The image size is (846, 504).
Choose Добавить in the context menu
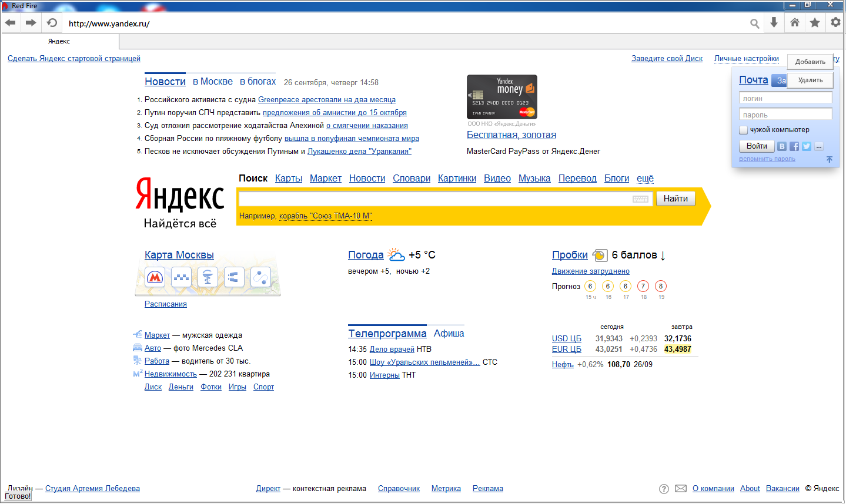810,62
